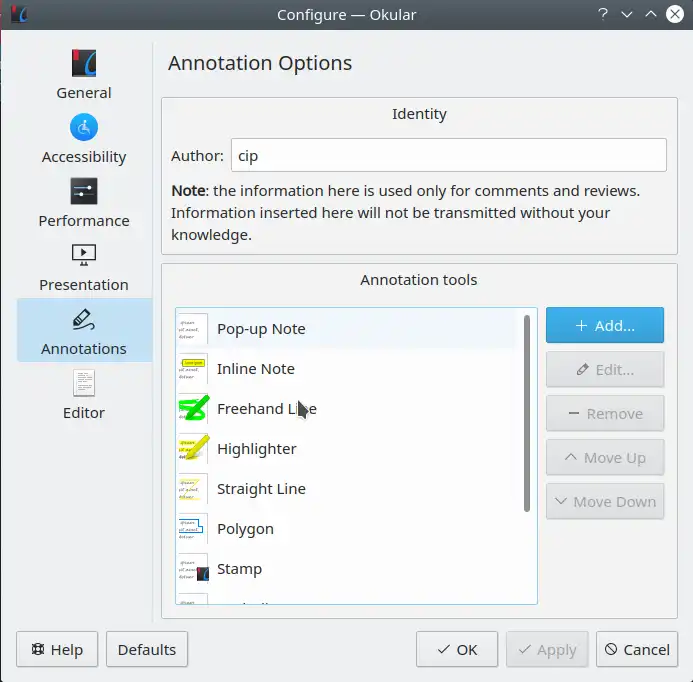The height and width of the screenshot is (682, 693).
Task: Open the Presentation screen icon
Action: pyautogui.click(x=84, y=255)
